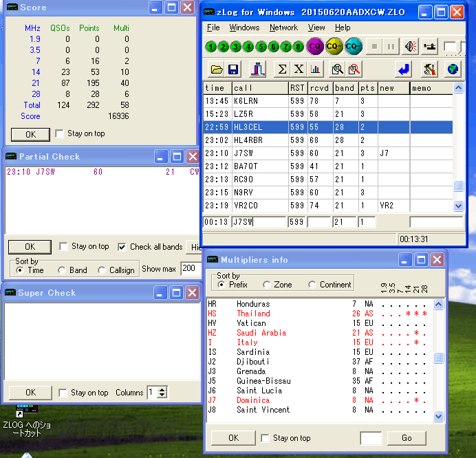Click the cyan CQ repeat button
This screenshot has width=476, height=458.
(354, 46)
